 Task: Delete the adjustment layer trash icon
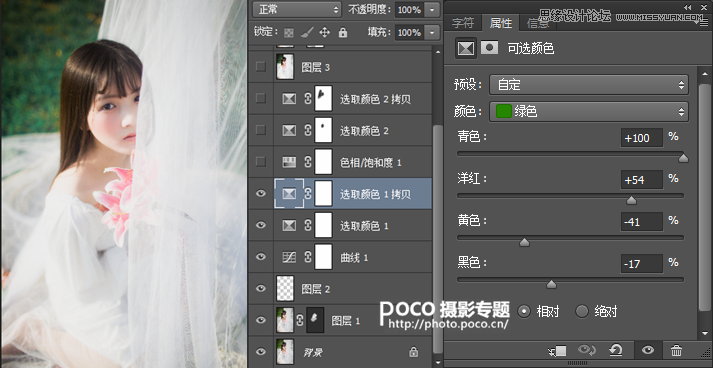coord(676,350)
